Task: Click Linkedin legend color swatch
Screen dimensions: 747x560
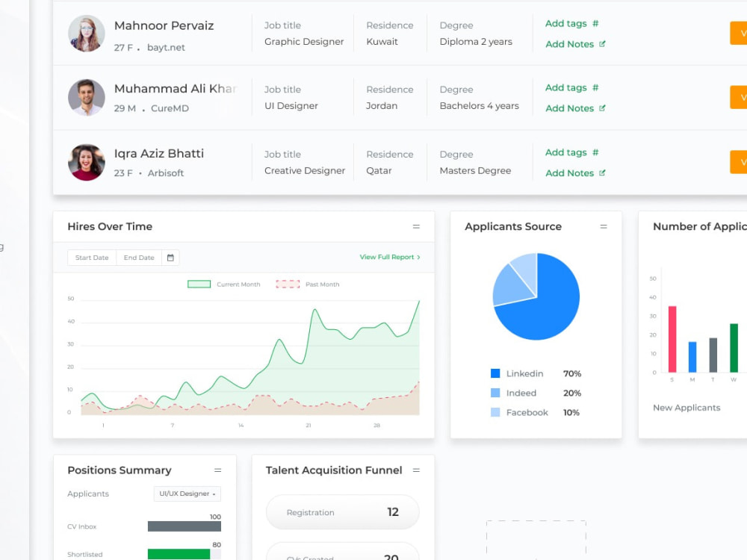Action: click(x=495, y=373)
